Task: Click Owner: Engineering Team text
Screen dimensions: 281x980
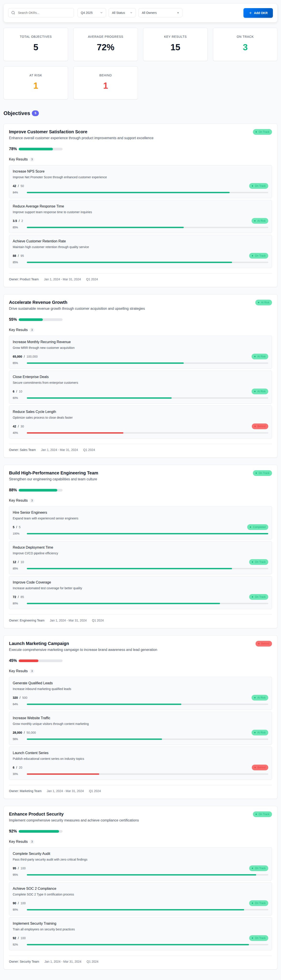Action: tap(27, 621)
